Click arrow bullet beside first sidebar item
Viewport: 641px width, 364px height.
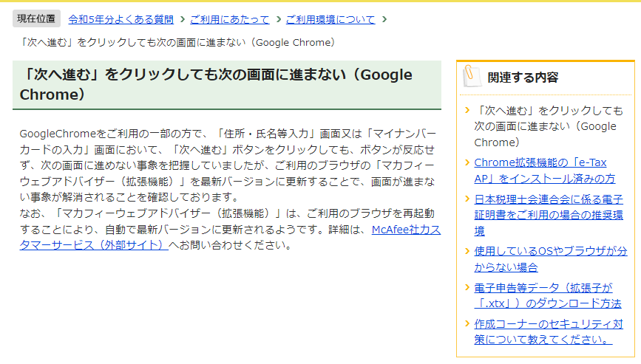467,111
